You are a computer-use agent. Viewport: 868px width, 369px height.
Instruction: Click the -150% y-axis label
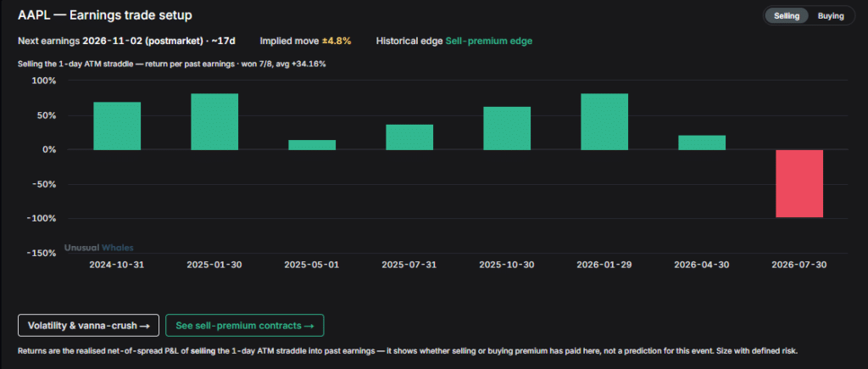(x=42, y=253)
